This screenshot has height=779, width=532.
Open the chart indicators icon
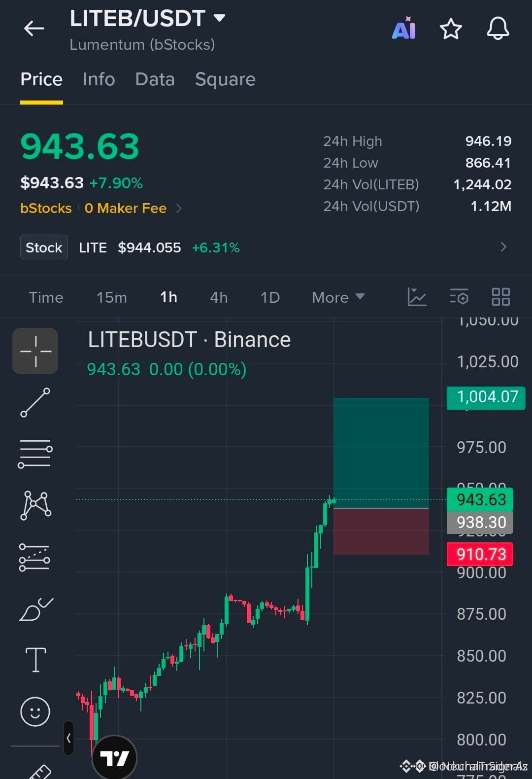click(x=417, y=297)
